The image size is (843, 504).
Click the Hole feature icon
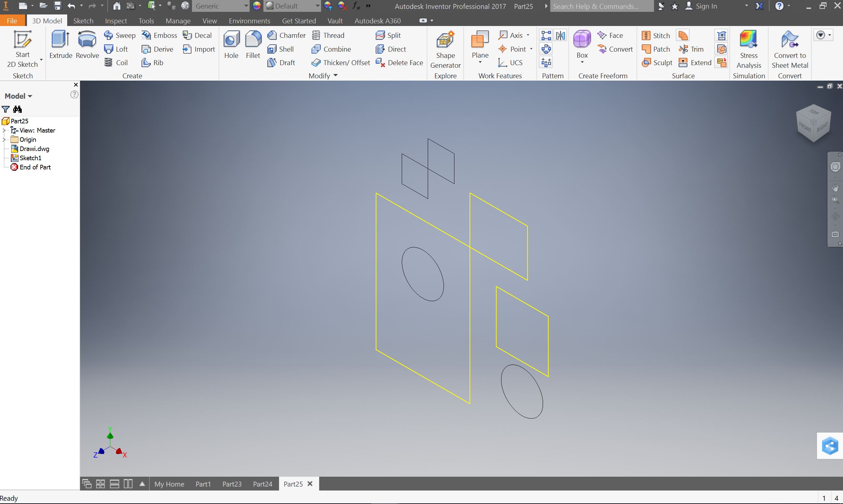[x=231, y=44]
